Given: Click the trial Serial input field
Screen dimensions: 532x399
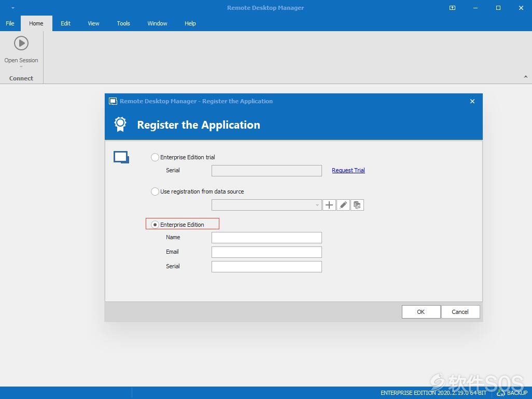Looking at the screenshot, I should click(x=267, y=171).
